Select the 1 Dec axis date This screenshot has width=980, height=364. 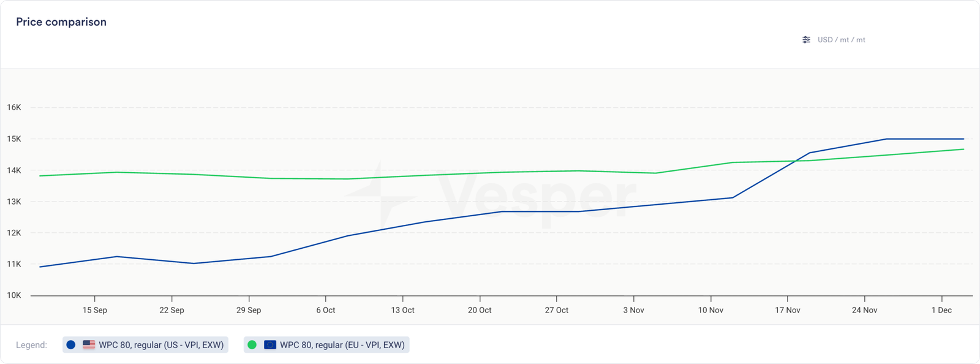(x=941, y=310)
